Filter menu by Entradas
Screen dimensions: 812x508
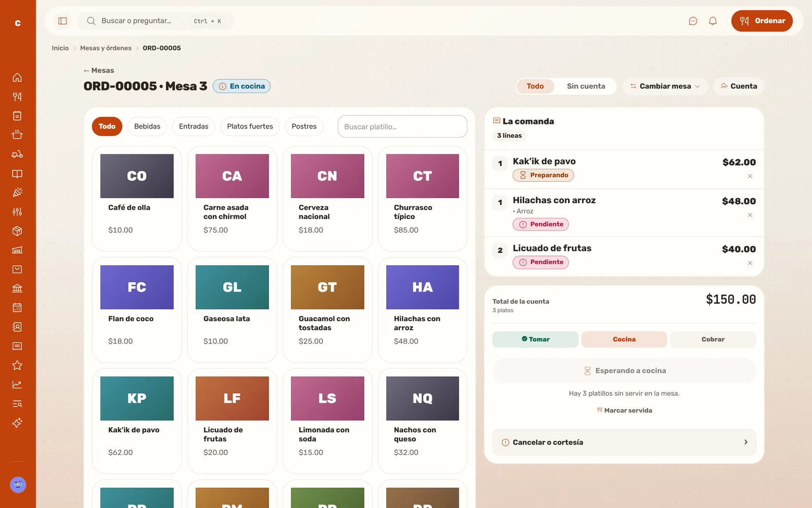(x=193, y=126)
